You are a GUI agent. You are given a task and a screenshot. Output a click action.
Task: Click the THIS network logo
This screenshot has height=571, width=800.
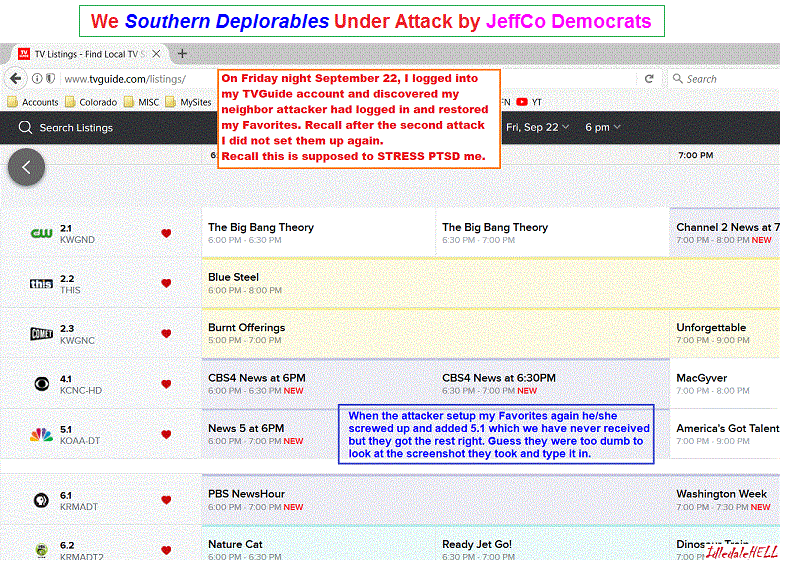tap(41, 284)
